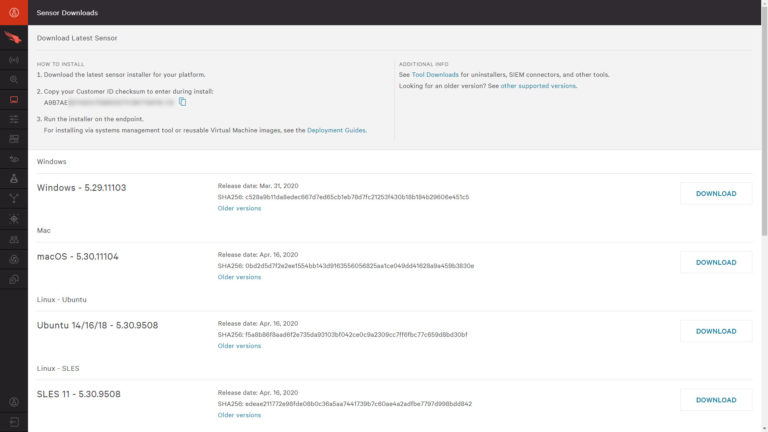Expand Older versions under SLES 11 sensor

pos(239,415)
